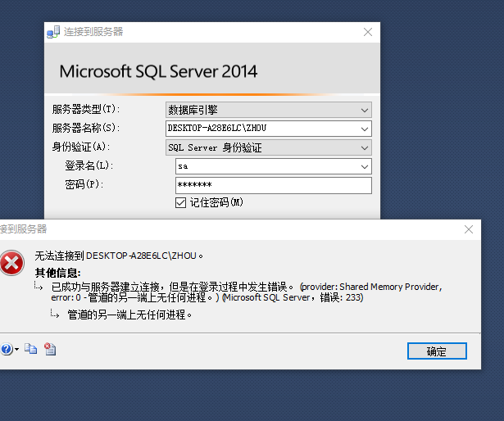Toggle the 记住密码 checkbox
This screenshot has width=504, height=421.
(x=180, y=203)
